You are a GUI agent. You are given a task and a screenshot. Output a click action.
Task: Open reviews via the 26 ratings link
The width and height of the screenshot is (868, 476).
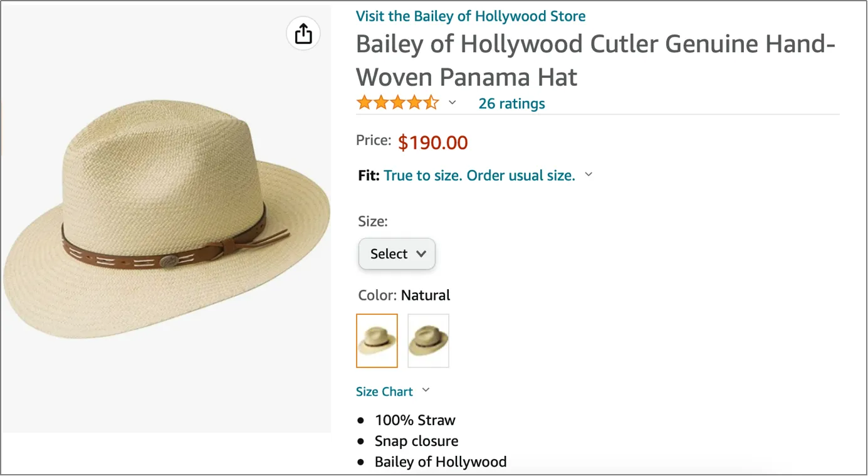coord(511,103)
